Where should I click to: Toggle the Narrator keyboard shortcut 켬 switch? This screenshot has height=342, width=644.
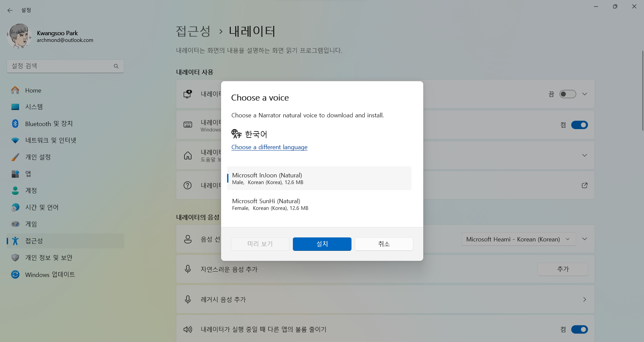click(x=580, y=125)
